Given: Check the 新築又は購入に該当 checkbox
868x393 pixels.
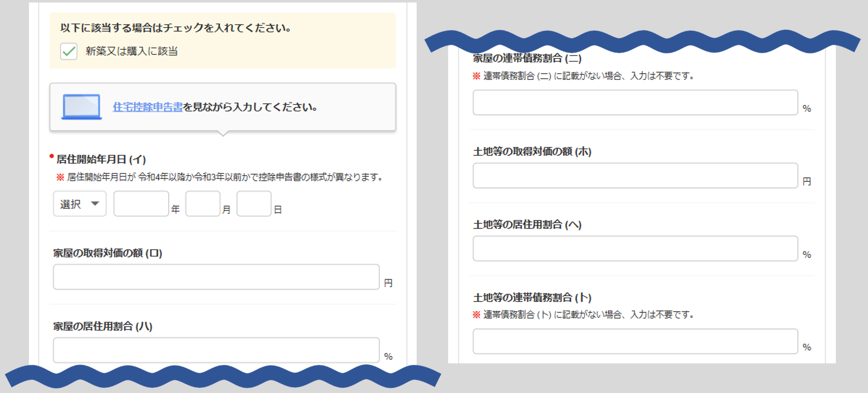Looking at the screenshot, I should coord(69,51).
